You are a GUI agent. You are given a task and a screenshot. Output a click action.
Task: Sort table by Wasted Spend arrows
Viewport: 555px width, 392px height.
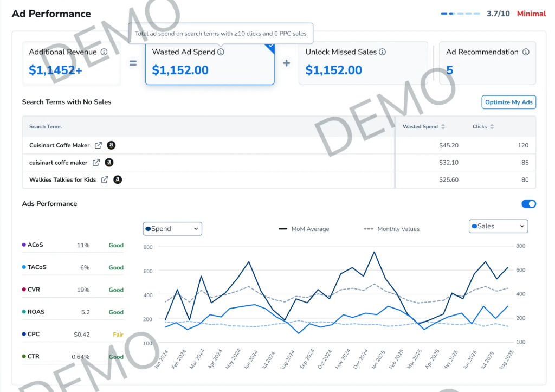(443, 127)
